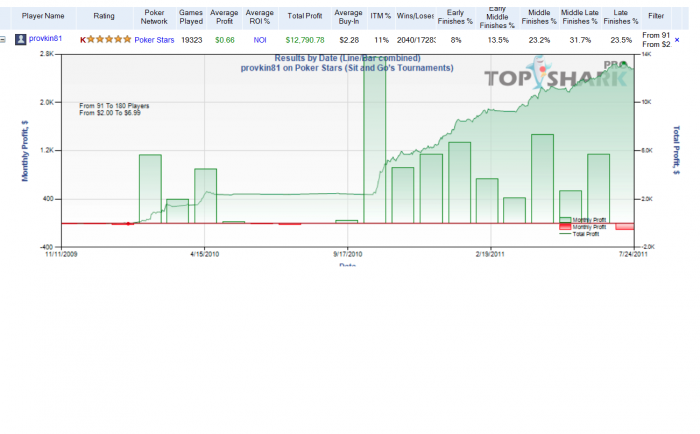Click the NOI average ROI link
Viewport: 700px width, 434px height.
click(x=260, y=40)
